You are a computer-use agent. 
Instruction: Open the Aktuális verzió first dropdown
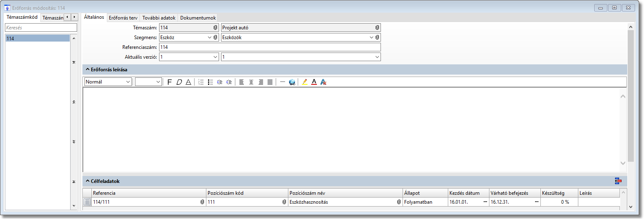point(216,57)
